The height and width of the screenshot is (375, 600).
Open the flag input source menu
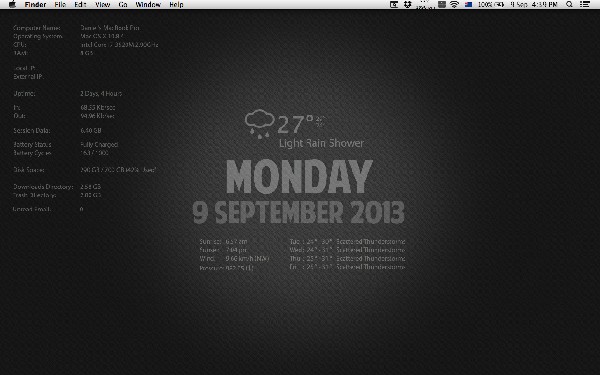click(x=468, y=5)
